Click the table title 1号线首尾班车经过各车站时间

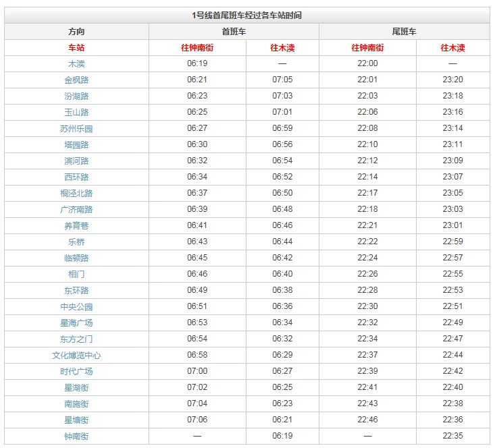tap(247, 16)
